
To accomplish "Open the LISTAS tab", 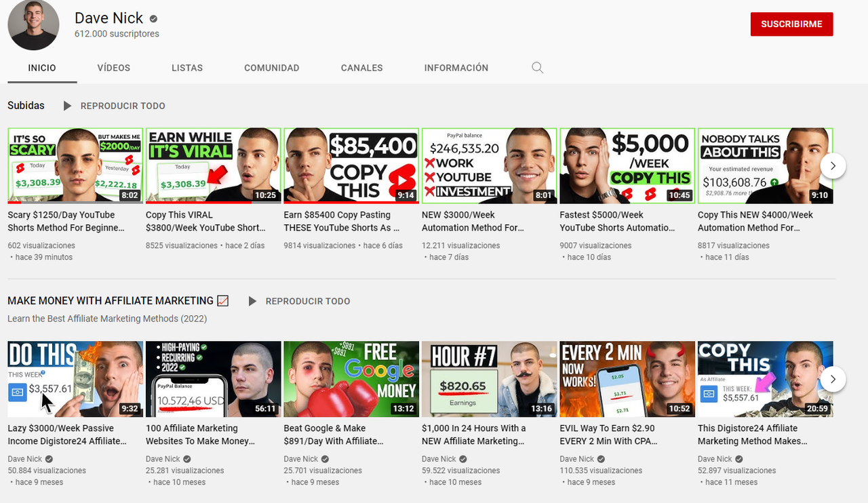I will 187,68.
